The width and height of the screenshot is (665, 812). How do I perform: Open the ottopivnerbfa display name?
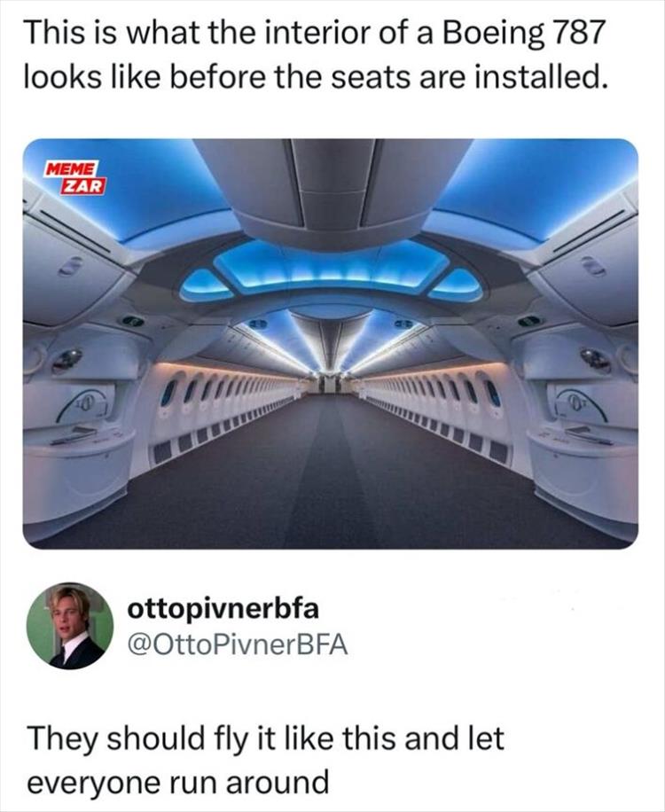click(x=223, y=609)
